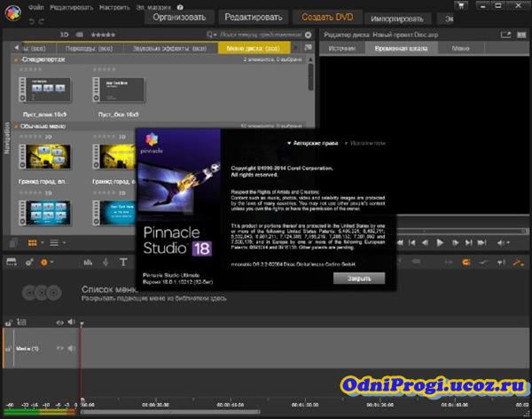
Task: Click the 'Создать DVD' button
Action: 325,17
